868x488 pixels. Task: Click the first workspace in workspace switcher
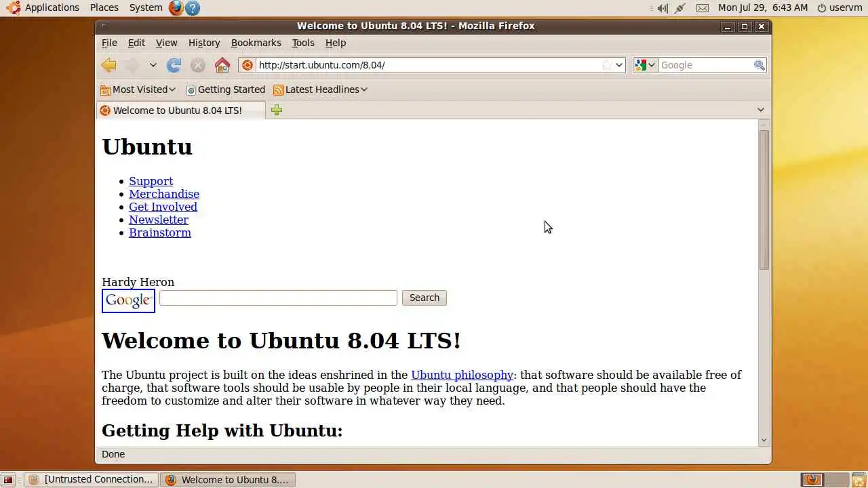812,480
